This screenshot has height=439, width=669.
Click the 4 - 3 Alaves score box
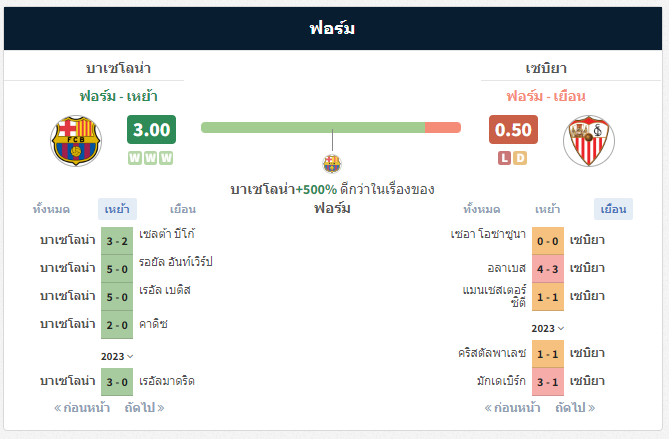pos(548,268)
